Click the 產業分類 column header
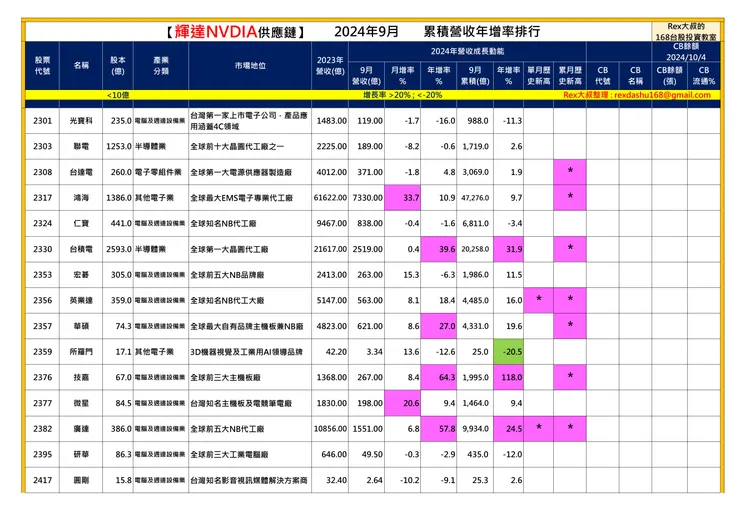Viewport: 740px width, 523px height. [161, 66]
